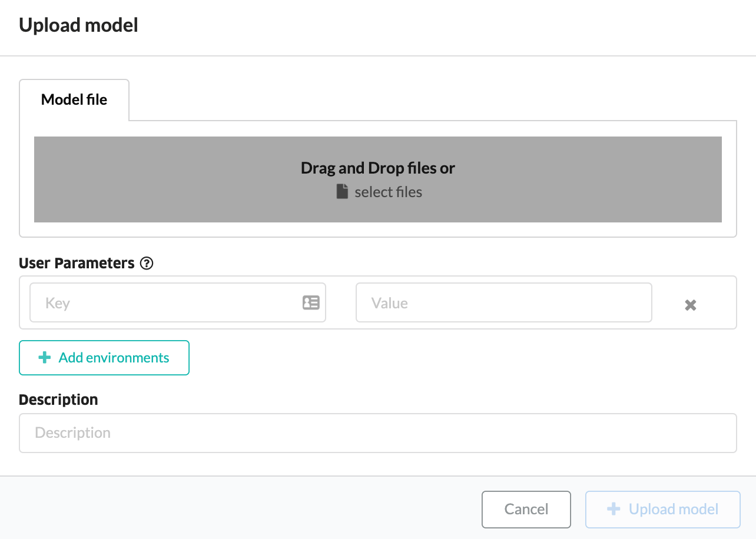The image size is (756, 539).
Task: Focus the Description input field
Action: click(378, 433)
